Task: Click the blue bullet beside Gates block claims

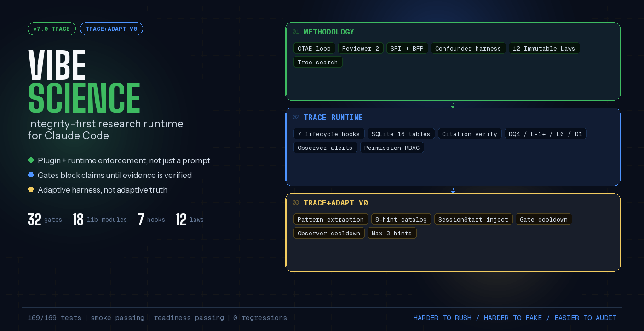Action: tap(31, 175)
